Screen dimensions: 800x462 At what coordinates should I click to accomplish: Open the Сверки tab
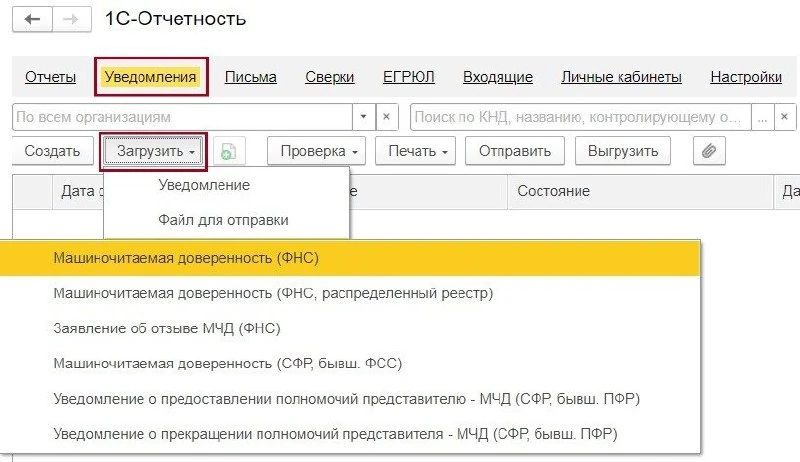(330, 77)
